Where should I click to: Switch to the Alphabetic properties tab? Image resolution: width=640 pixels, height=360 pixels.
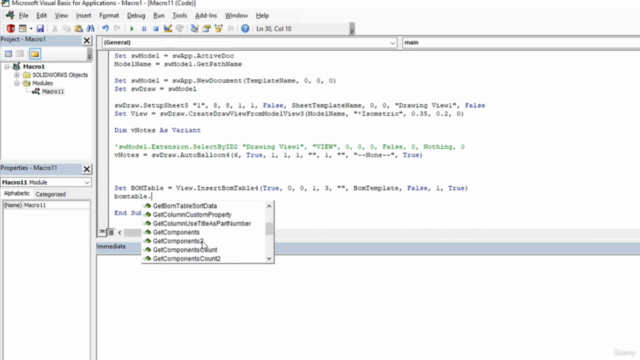point(17,193)
